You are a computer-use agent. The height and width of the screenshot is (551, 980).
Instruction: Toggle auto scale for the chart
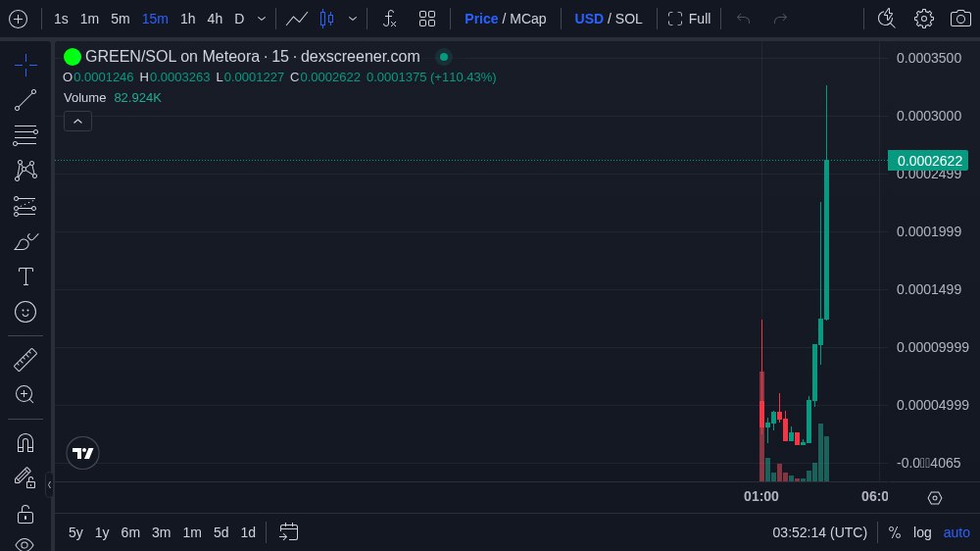coord(956,532)
